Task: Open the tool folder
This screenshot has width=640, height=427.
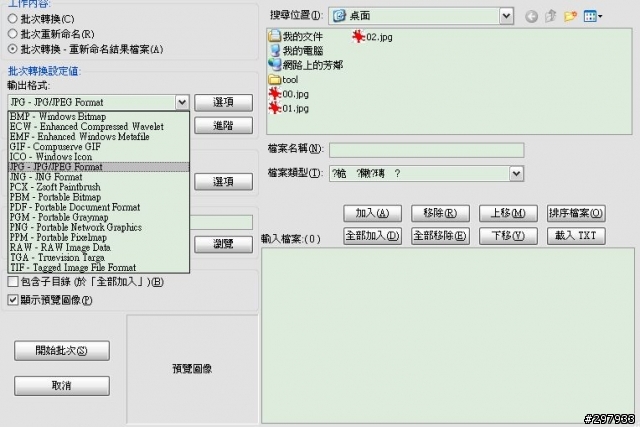Action: click(x=283, y=80)
